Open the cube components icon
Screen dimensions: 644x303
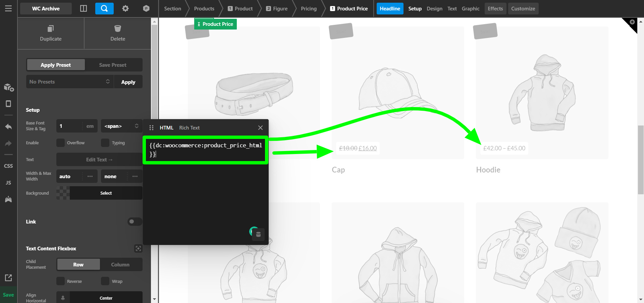click(146, 8)
